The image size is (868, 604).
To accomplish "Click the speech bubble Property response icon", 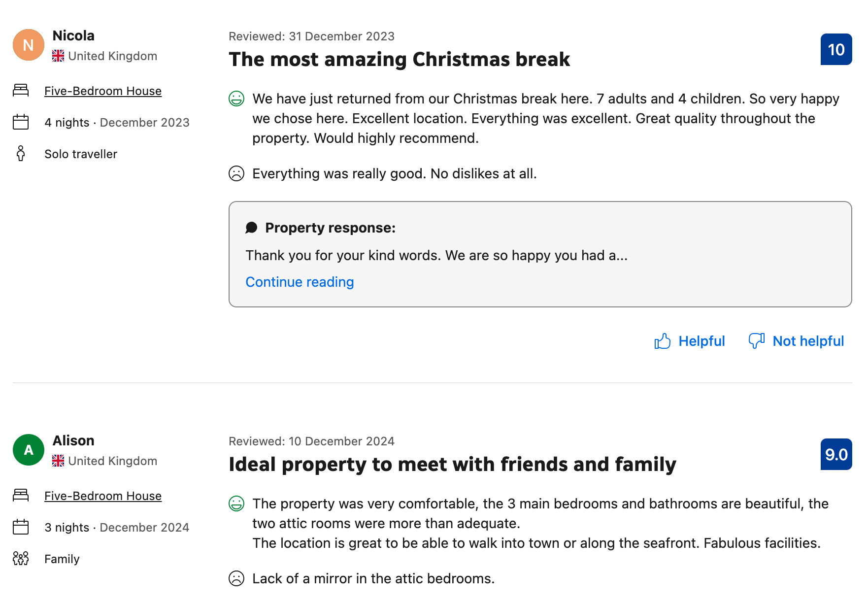I will tap(252, 228).
